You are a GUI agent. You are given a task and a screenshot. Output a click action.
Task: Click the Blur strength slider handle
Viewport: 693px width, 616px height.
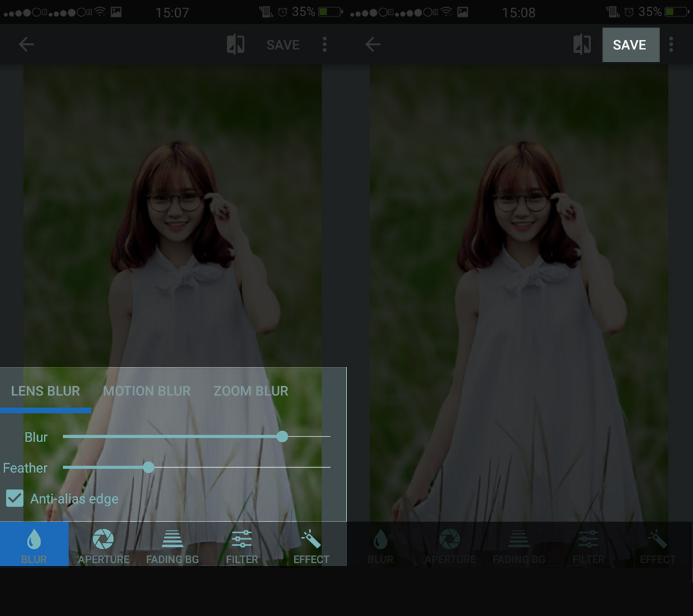coord(282,436)
